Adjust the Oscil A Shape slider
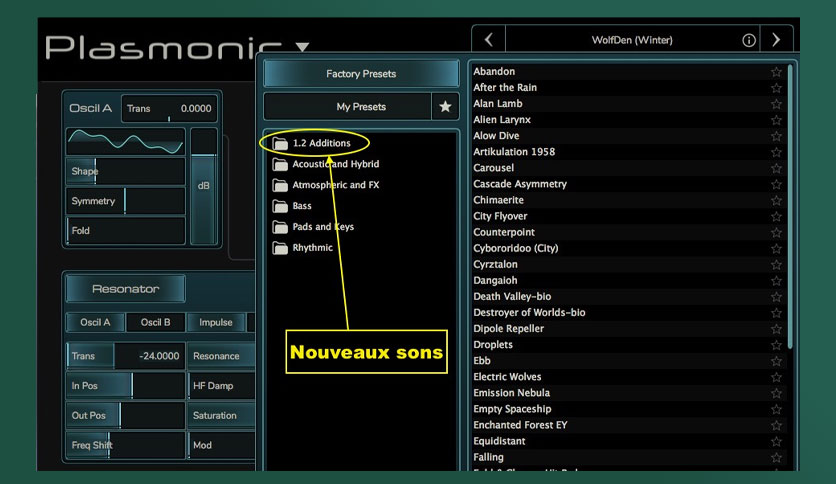Image resolution: width=836 pixels, height=484 pixels. click(125, 171)
